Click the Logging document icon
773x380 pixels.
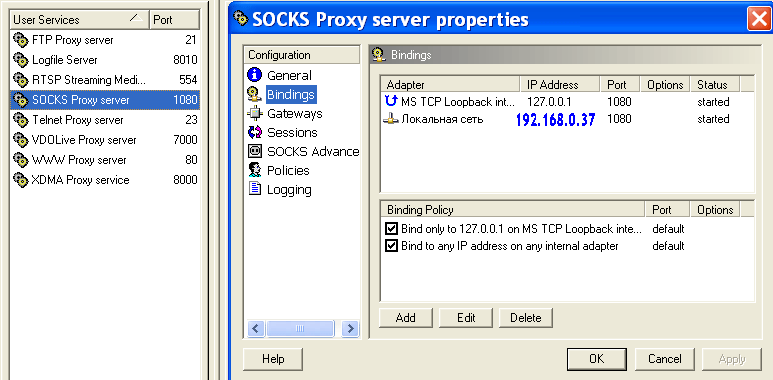[254, 189]
